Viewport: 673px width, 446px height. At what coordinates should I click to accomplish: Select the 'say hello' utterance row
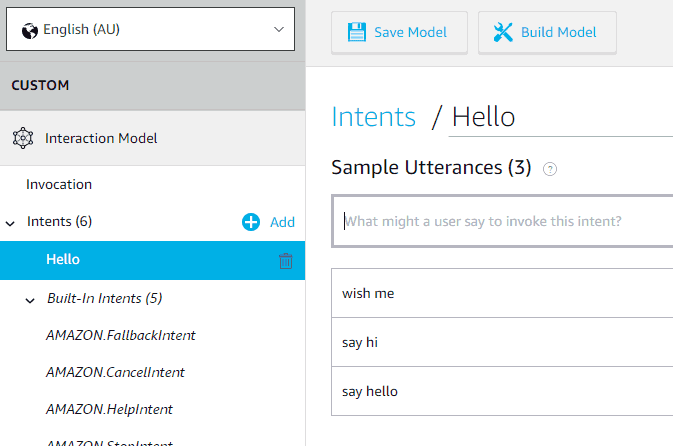point(502,391)
